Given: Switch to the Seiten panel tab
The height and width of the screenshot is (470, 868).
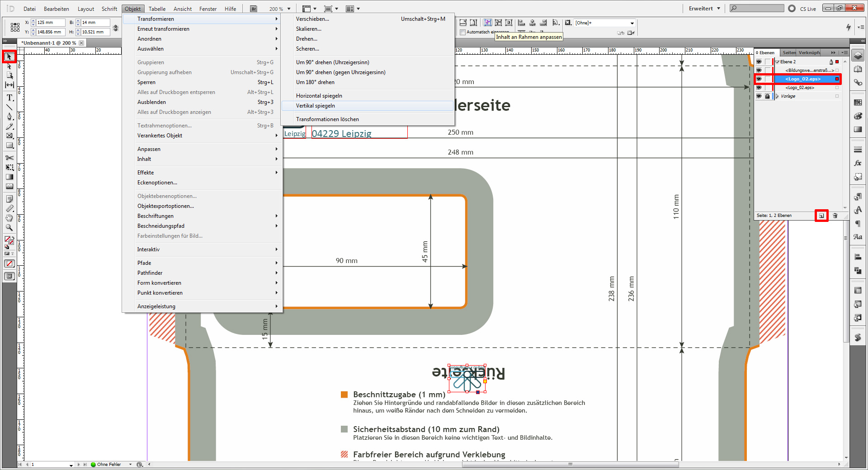Looking at the screenshot, I should pos(789,53).
